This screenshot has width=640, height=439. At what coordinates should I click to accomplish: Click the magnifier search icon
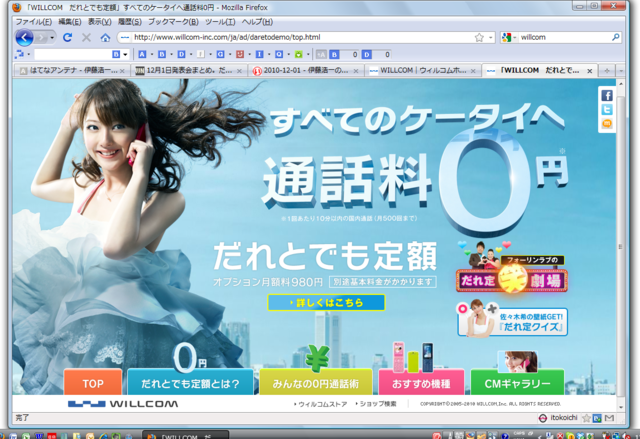(616, 37)
